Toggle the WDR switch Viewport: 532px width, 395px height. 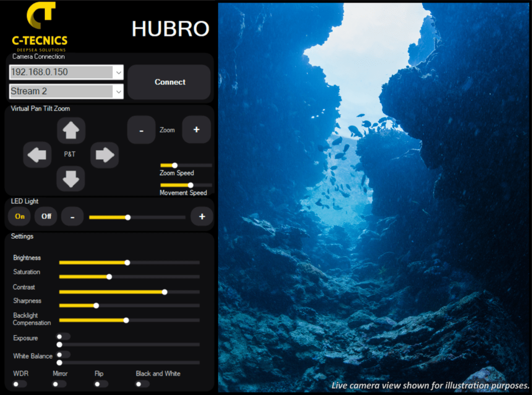click(x=20, y=384)
